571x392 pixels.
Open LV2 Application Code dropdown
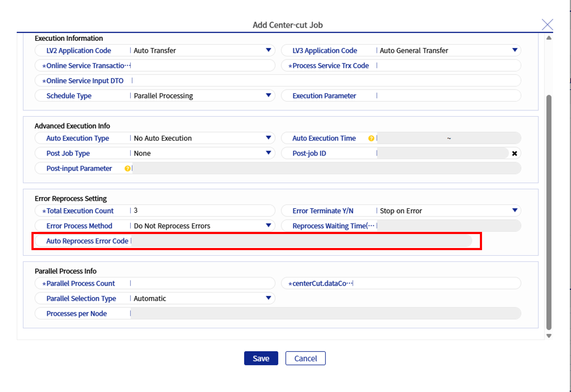click(268, 50)
